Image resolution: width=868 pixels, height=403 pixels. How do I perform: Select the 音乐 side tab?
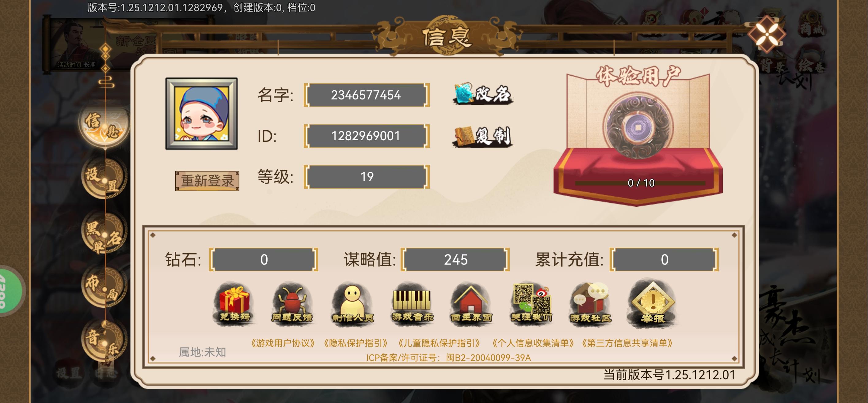(x=104, y=342)
